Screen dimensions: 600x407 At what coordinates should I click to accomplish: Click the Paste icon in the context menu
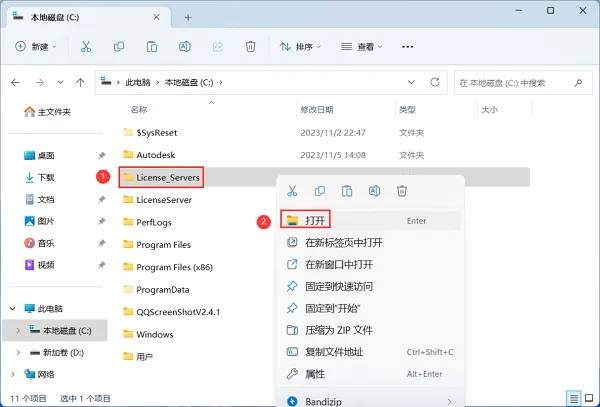(347, 190)
